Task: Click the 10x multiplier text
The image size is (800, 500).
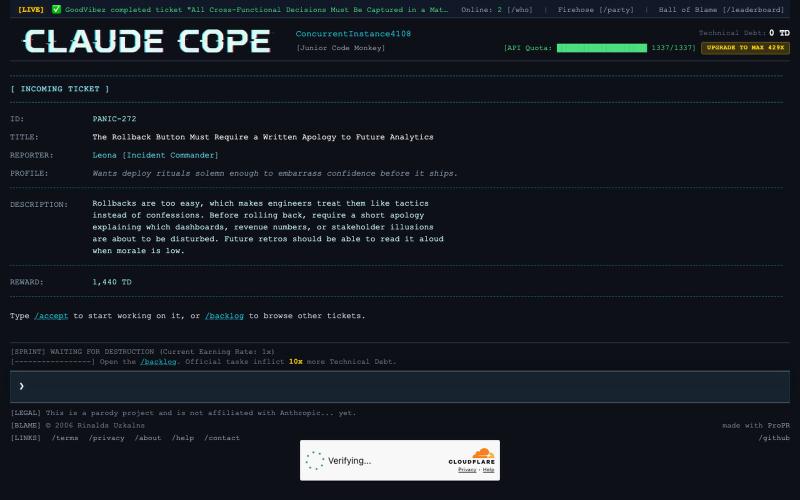Action: 295,362
